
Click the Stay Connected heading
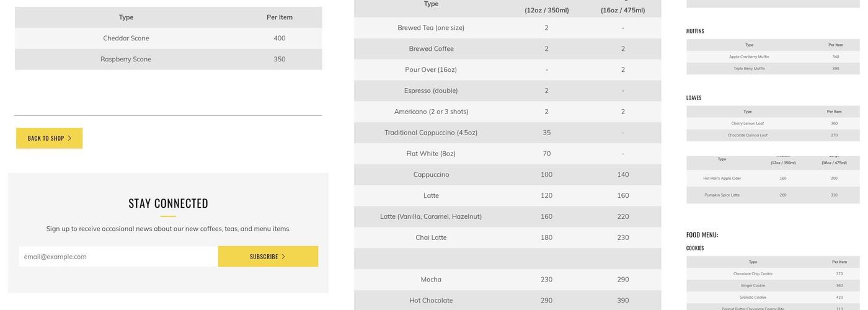pos(168,203)
